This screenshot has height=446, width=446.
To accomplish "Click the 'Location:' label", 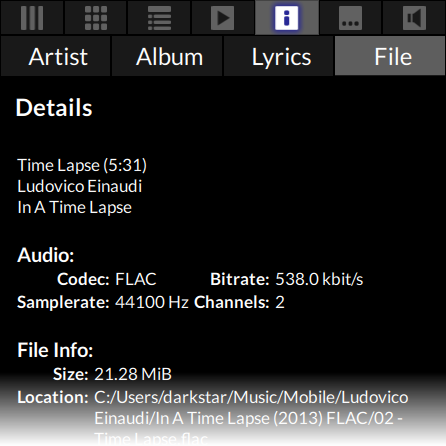I will 53,397.
